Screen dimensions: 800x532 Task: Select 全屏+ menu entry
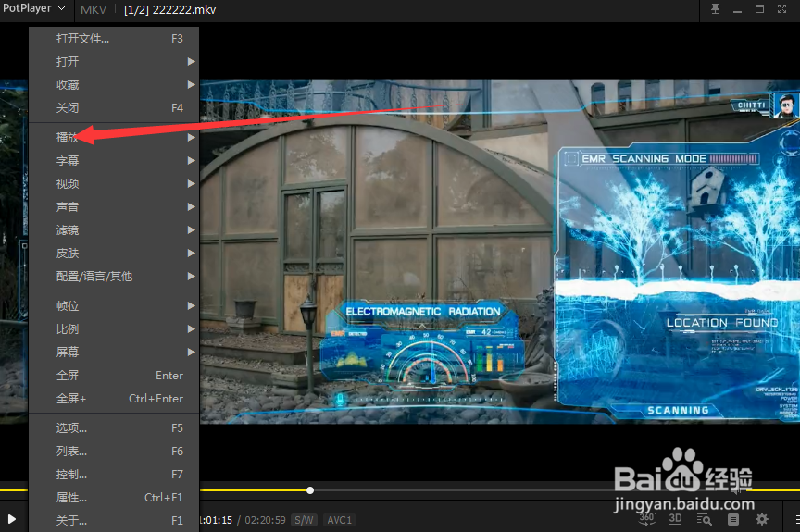click(114, 399)
